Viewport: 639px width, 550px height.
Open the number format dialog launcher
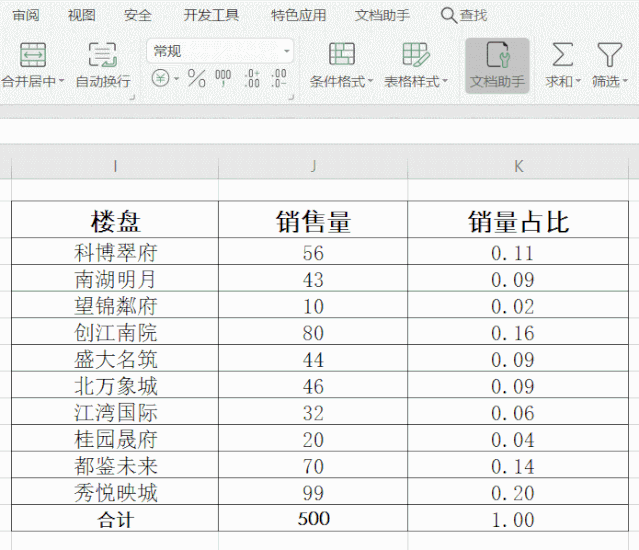tap(291, 97)
